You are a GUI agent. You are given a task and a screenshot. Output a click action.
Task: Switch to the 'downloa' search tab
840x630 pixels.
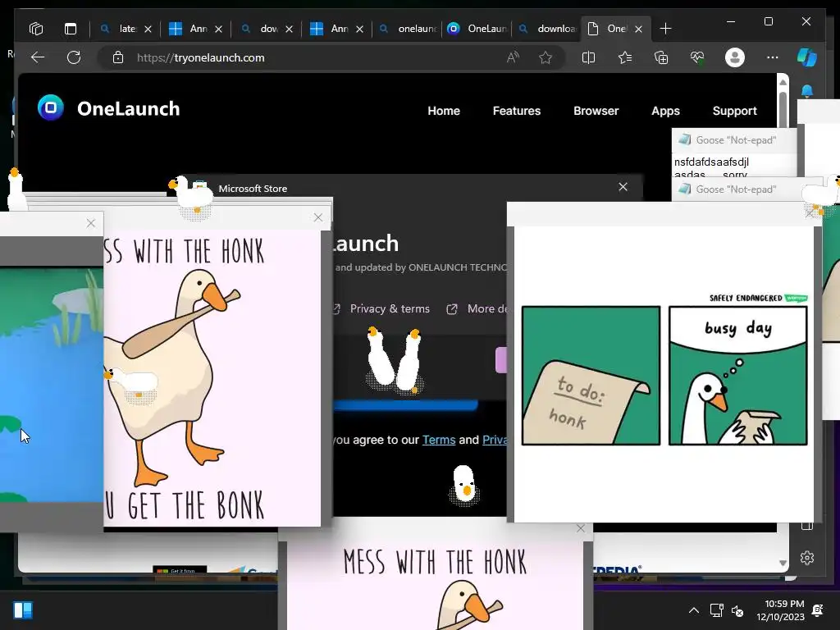tap(547, 29)
